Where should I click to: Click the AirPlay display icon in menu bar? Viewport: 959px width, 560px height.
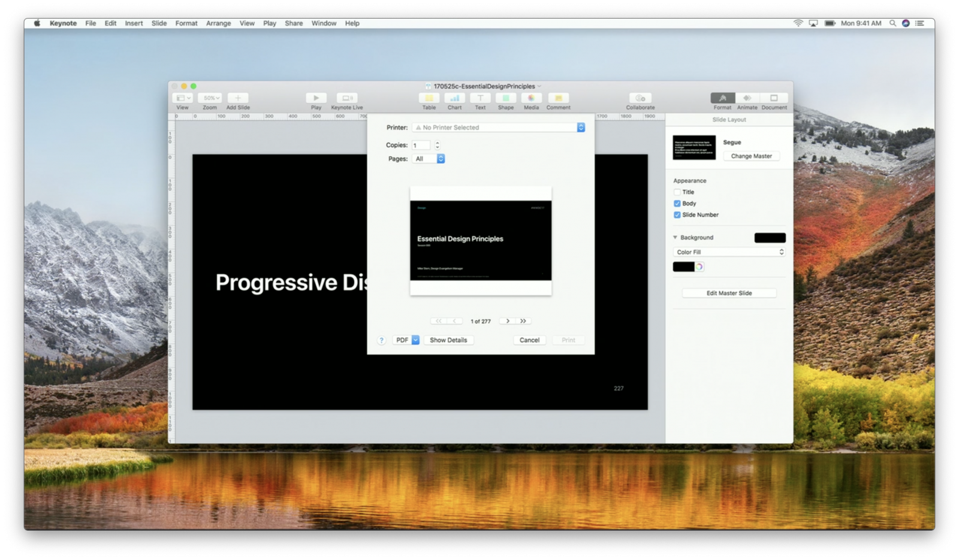(813, 23)
